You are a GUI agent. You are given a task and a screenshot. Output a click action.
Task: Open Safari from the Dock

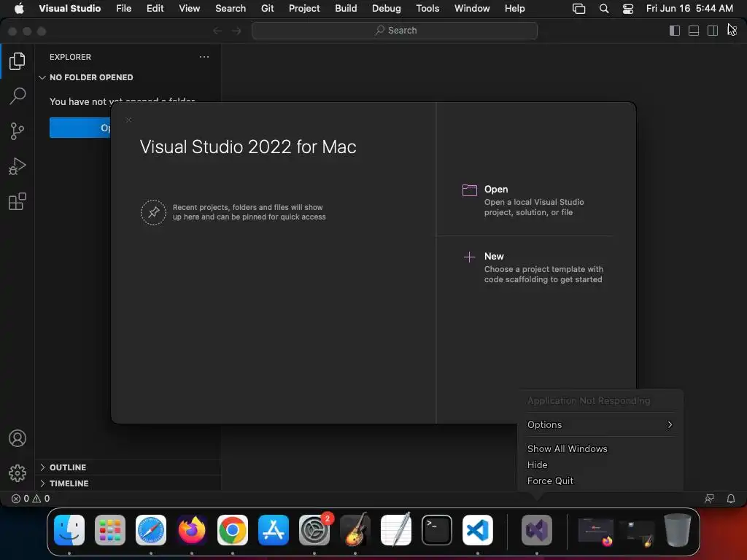point(151,530)
